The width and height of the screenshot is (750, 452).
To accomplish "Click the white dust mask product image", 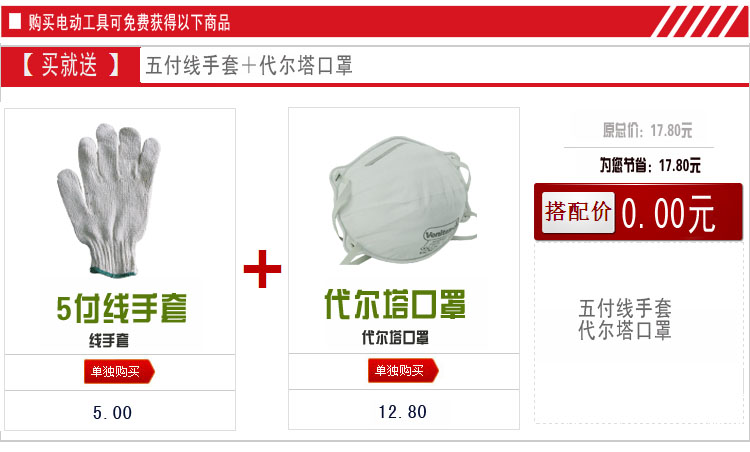I will coord(403,201).
